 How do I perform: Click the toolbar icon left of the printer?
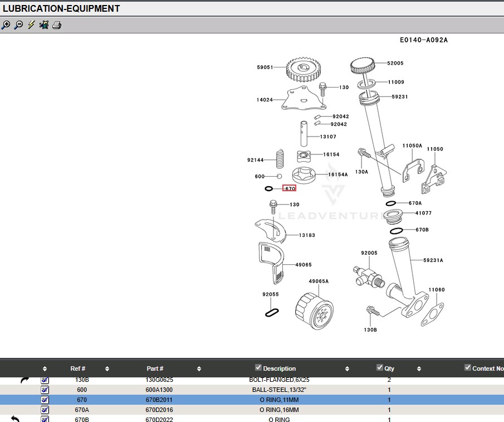point(44,25)
